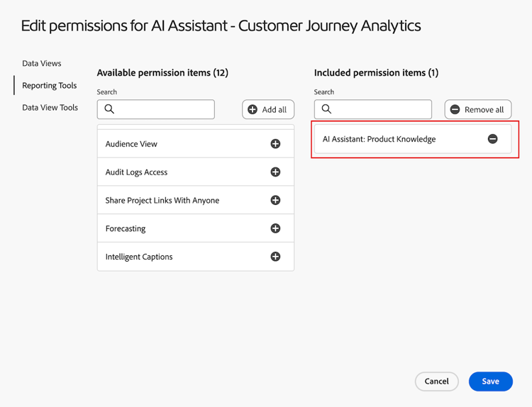The height and width of the screenshot is (407, 532).
Task: Add the Audit Logs Access permission
Action: click(275, 172)
